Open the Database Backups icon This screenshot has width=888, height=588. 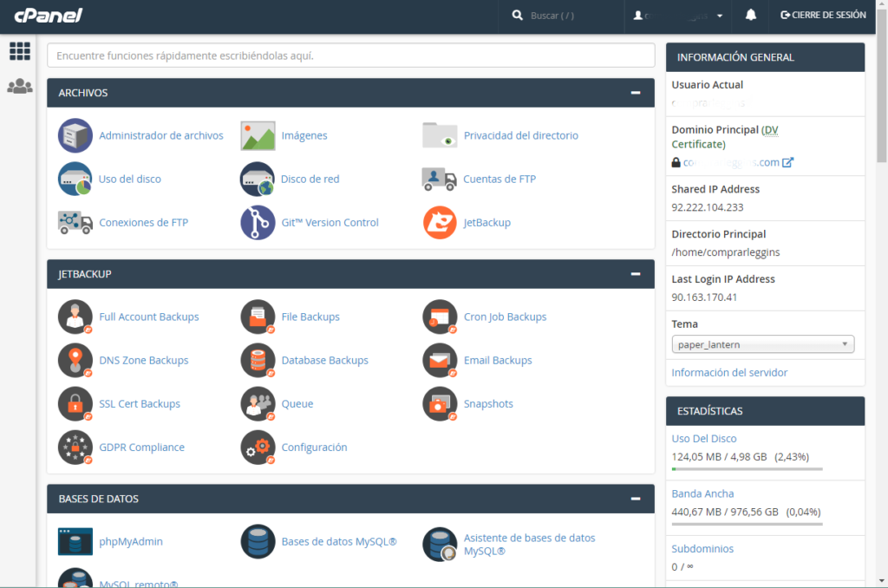257,360
